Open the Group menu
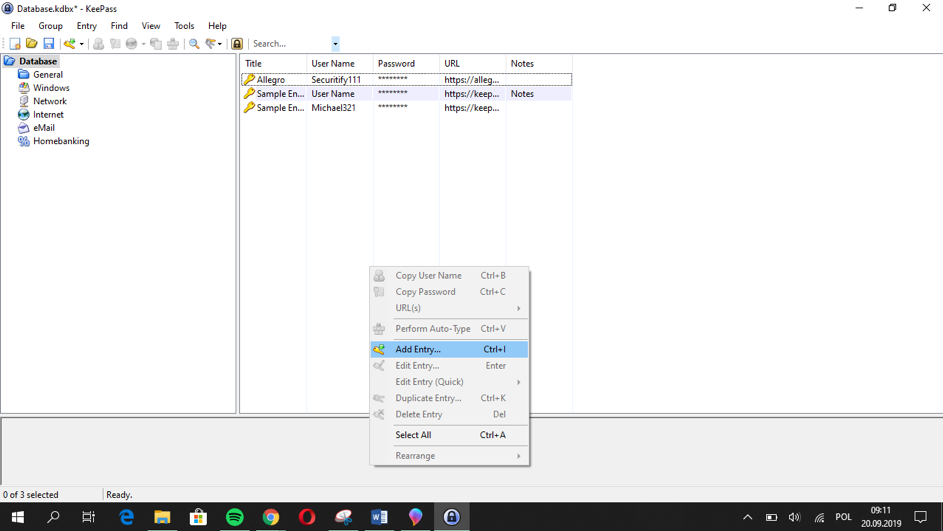Screen dimensions: 943x531 tap(51, 26)
